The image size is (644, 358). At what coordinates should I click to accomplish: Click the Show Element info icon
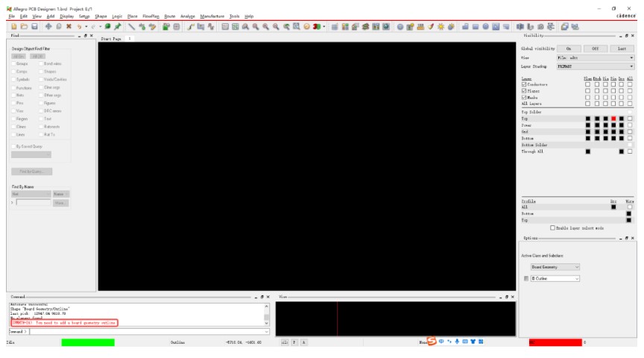pos(400,27)
